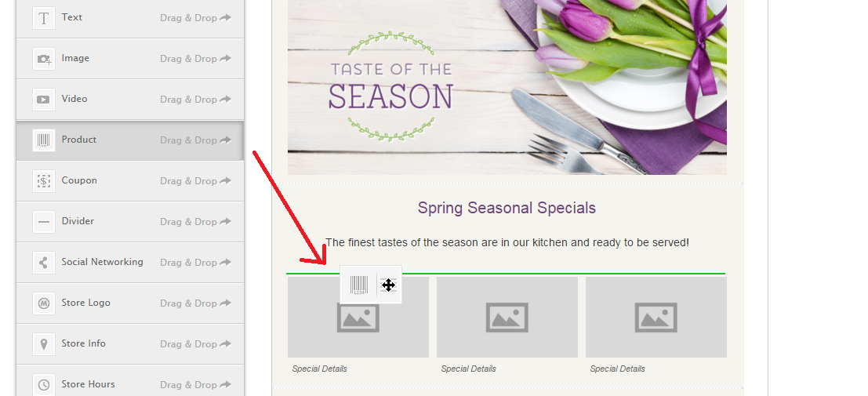The width and height of the screenshot is (868, 396).
Task: Click the Spring Seasonal Specials heading
Action: coord(507,208)
